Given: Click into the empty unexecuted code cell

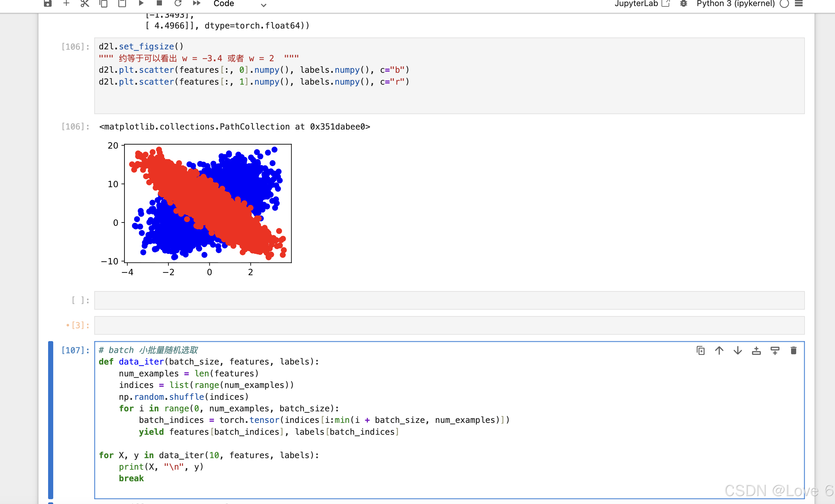Looking at the screenshot, I should (x=449, y=300).
